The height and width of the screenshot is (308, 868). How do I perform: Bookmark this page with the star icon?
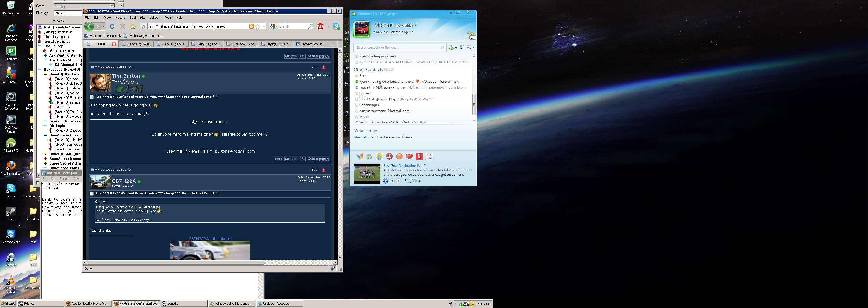click(257, 26)
